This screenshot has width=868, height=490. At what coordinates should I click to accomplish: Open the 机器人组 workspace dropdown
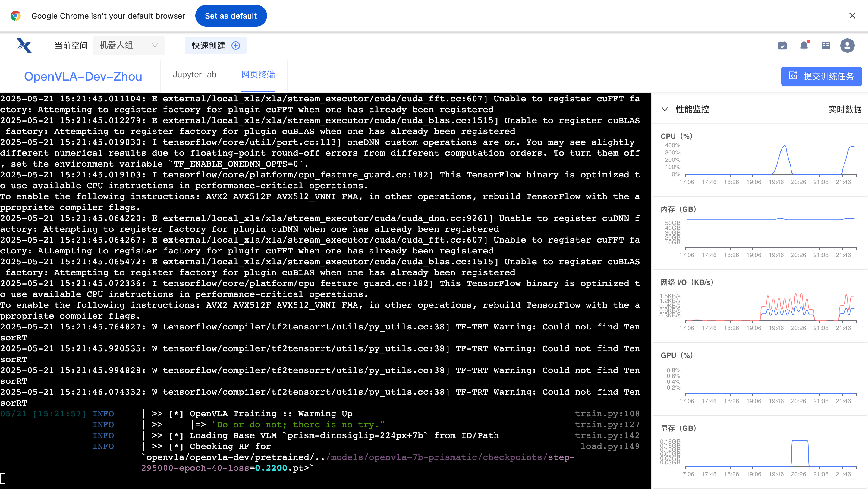click(x=129, y=46)
